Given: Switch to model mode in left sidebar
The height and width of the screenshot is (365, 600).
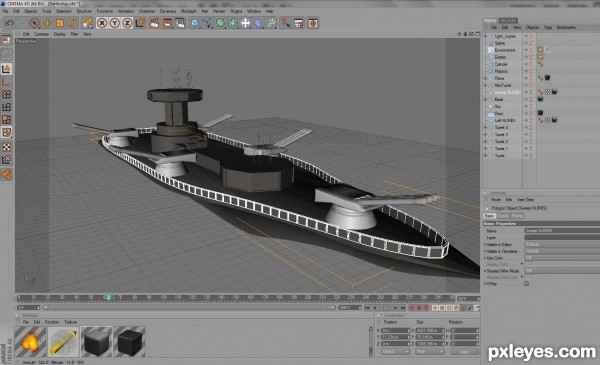Looking at the screenshot, I should 7,69.
